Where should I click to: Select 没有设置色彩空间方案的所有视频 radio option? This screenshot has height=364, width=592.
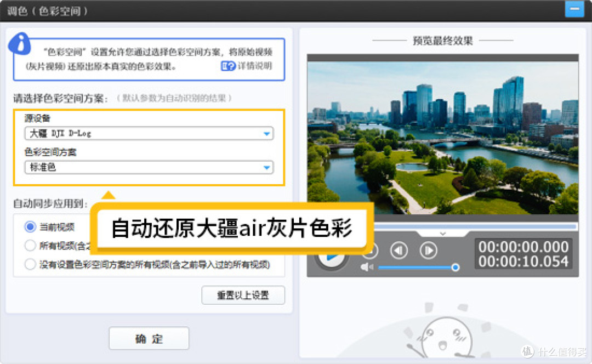30,264
